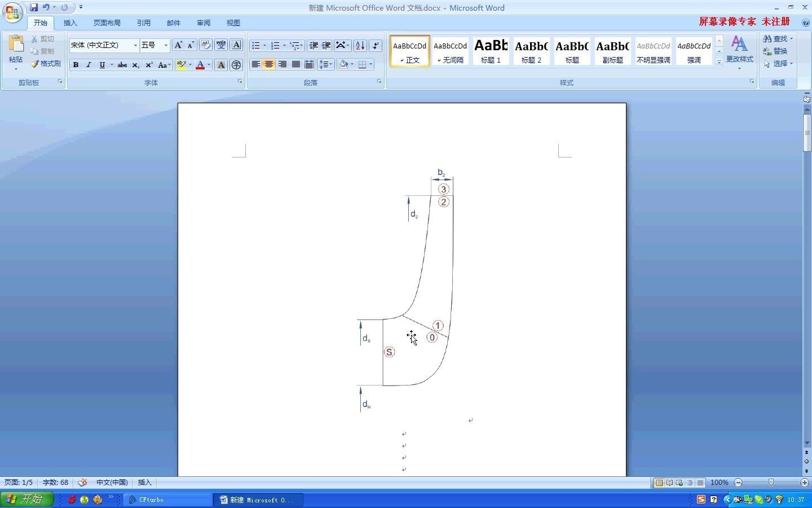
Task: Toggle Superscript formatting
Action: click(149, 65)
